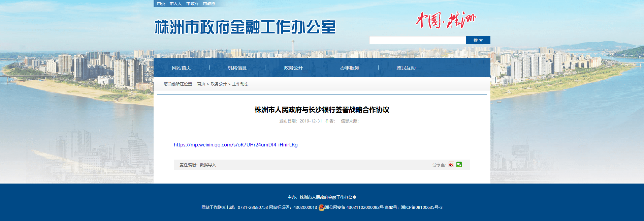Image resolution: width=644 pixels, height=221 pixels.
Task: Select 政民互动 in the navigation bar
Action: [x=406, y=68]
